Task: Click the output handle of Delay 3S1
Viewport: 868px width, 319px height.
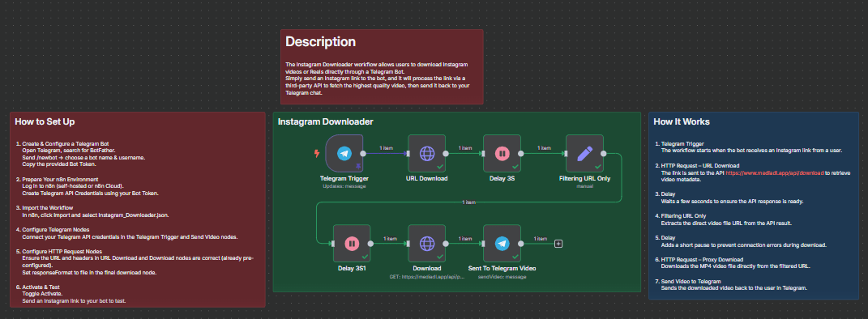Action: pos(370,243)
